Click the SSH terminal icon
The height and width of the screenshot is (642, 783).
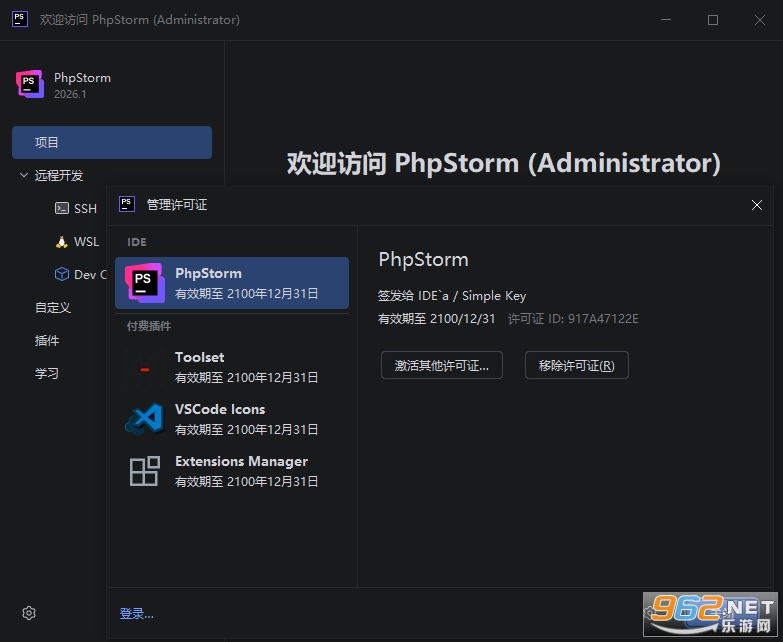61,208
